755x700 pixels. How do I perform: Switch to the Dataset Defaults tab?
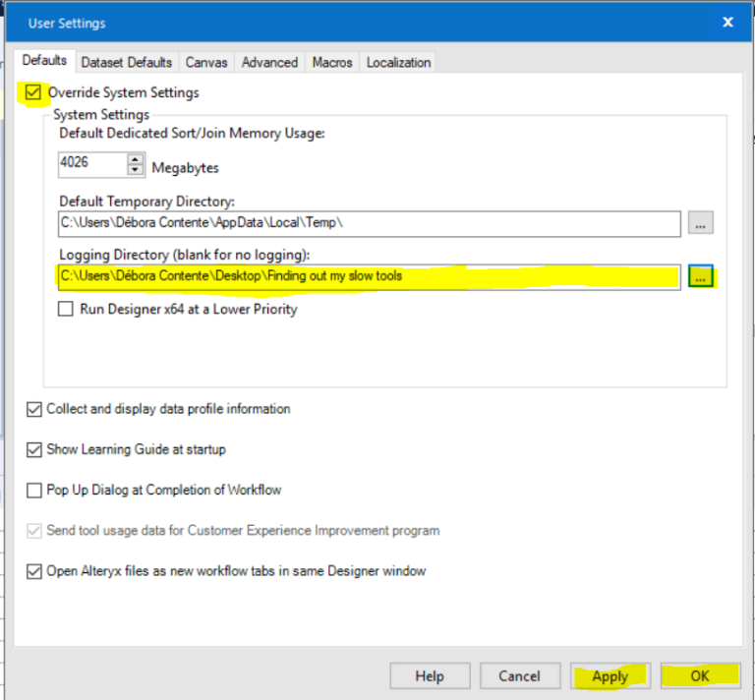pyautogui.click(x=127, y=62)
